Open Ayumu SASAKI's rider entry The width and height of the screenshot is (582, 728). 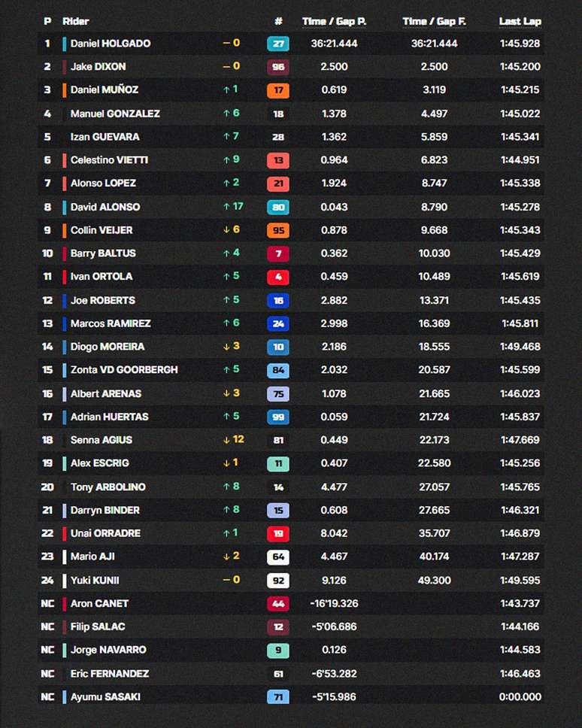coord(105,697)
